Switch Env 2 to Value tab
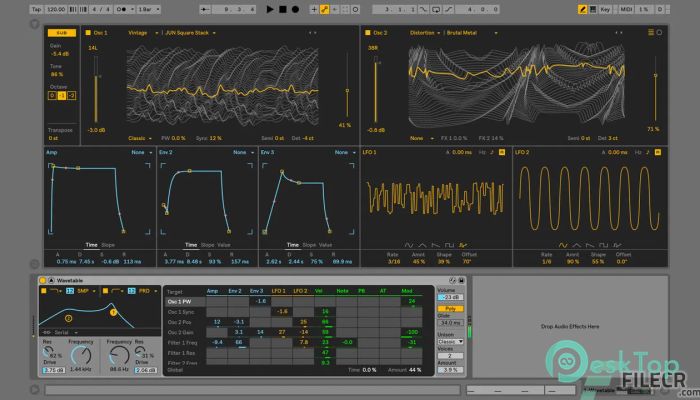 (224, 245)
